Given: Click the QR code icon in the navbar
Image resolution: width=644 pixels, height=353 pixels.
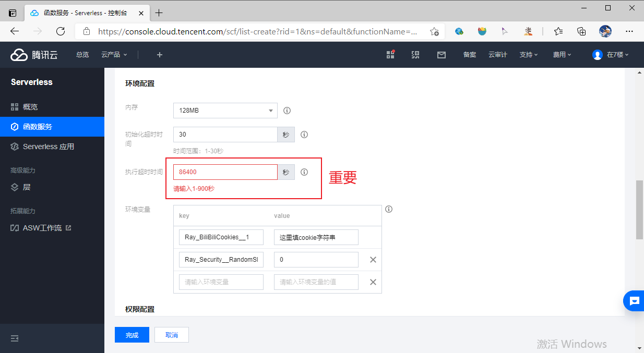Looking at the screenshot, I should click(x=415, y=55).
